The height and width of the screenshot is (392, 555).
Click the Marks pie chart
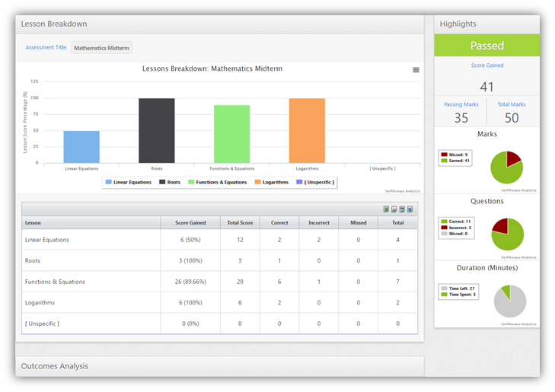[x=506, y=167]
